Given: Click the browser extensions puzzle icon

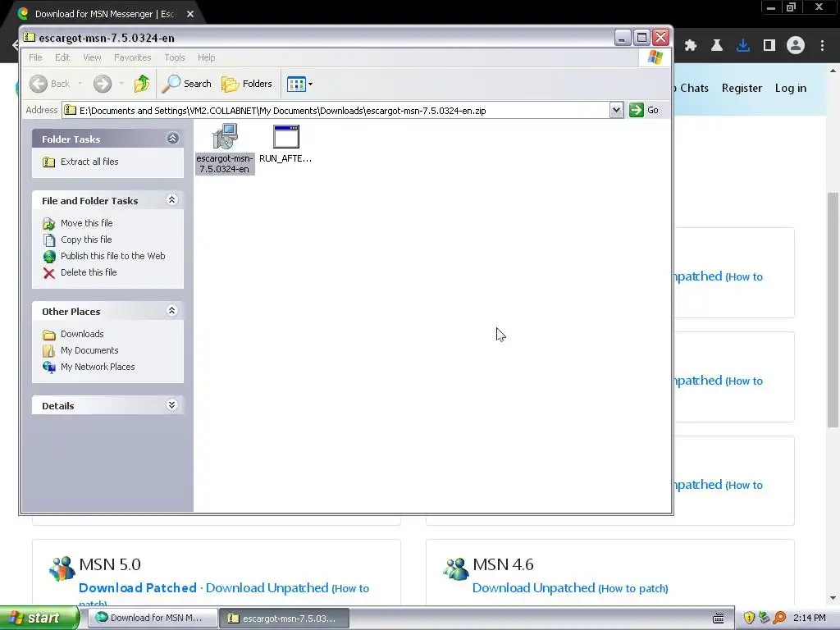Looking at the screenshot, I should (691, 46).
